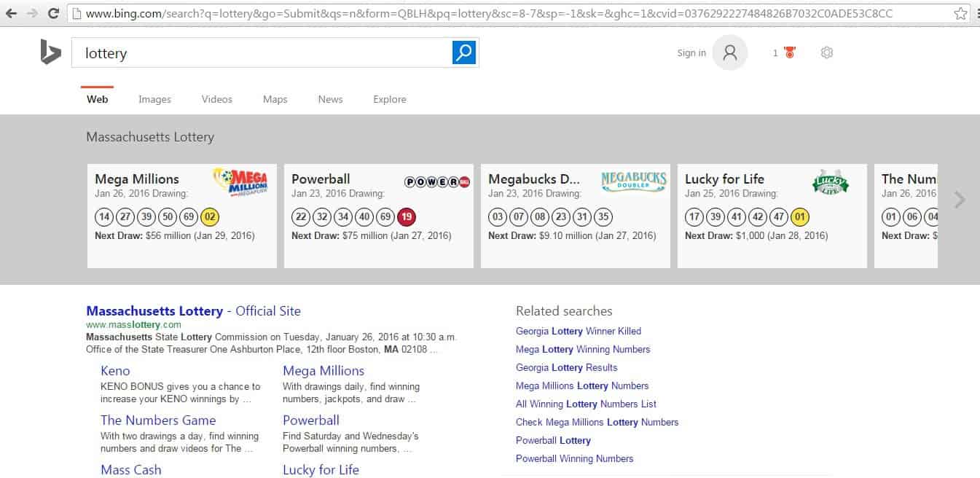Viewport: 980px width, 478px height.
Task: Click inside the lottery search box
Action: click(x=262, y=53)
